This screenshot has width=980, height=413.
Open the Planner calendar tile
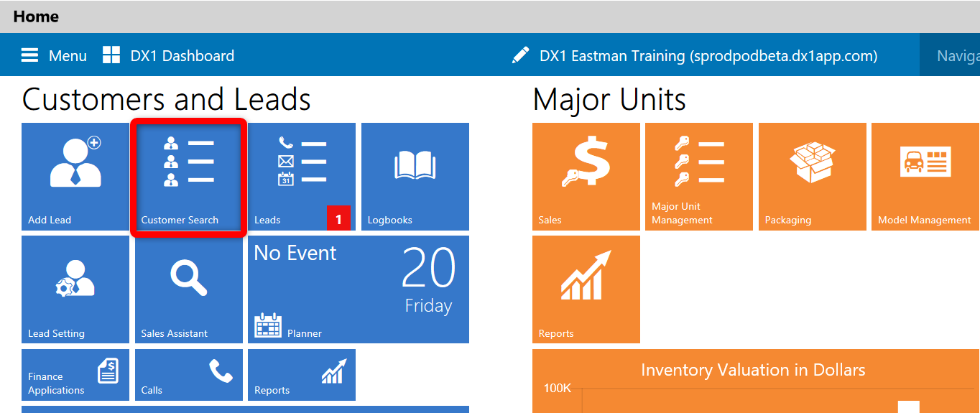tap(359, 289)
